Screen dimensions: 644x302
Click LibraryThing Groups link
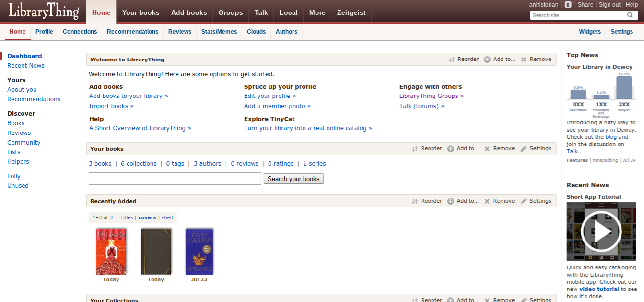(432, 96)
